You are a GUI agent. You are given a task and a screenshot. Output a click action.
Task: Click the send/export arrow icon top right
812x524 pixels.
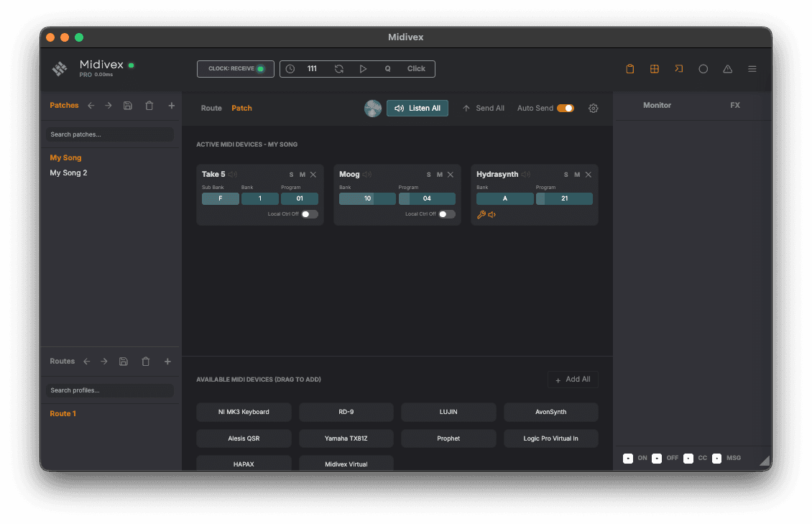(x=678, y=68)
